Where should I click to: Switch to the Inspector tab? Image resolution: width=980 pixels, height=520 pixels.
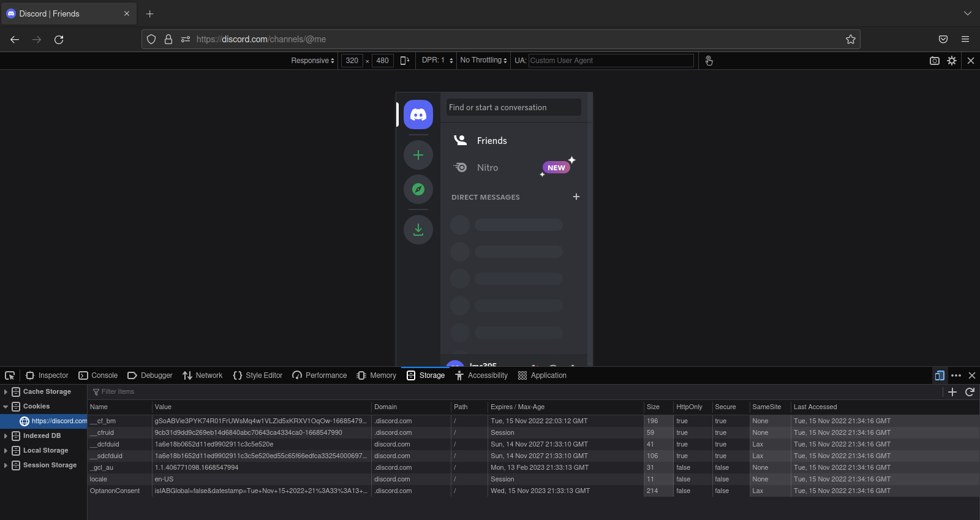click(47, 375)
